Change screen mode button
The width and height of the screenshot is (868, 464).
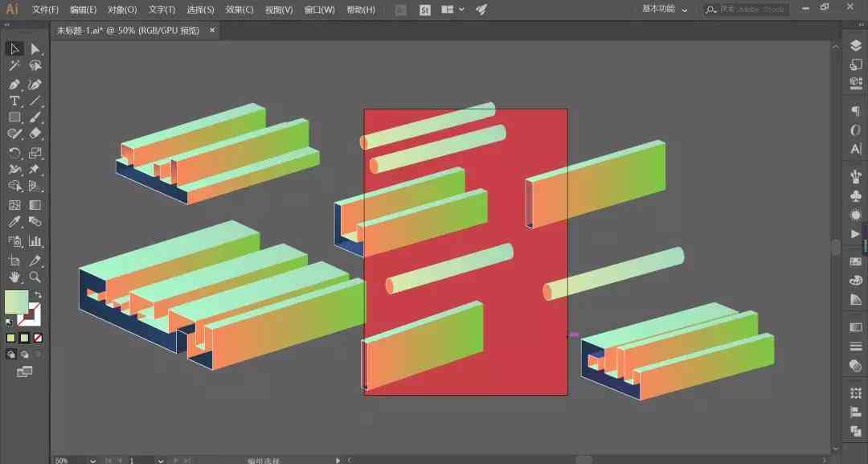coord(24,372)
